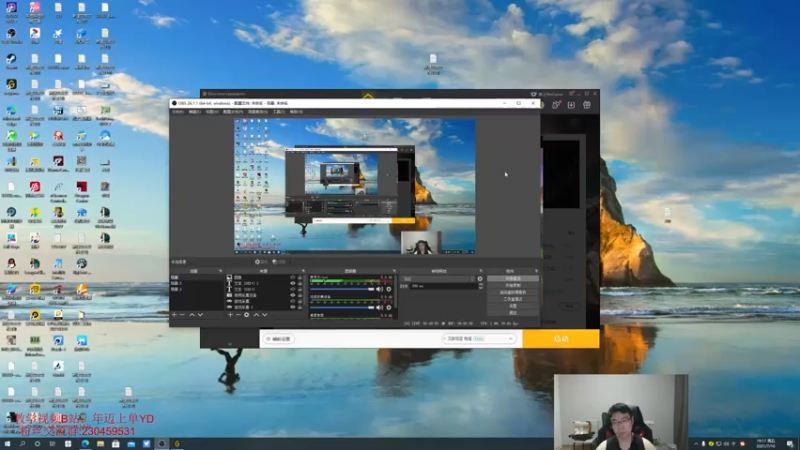This screenshot has width=800, height=450.
Task: Click 开始录制 to start recording
Action: click(513, 286)
